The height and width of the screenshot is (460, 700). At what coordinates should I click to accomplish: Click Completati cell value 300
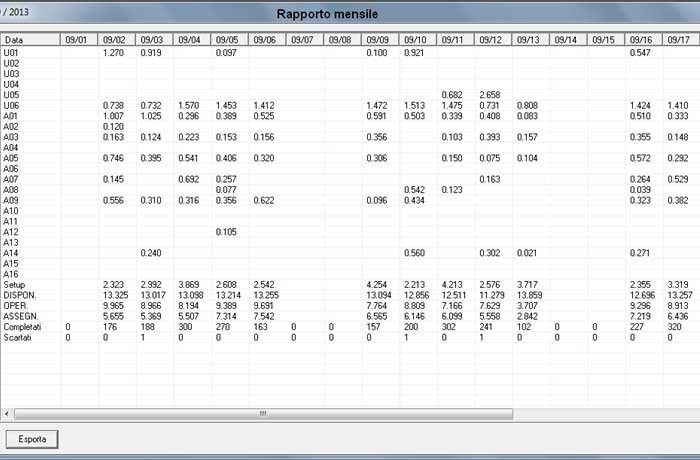coord(185,327)
